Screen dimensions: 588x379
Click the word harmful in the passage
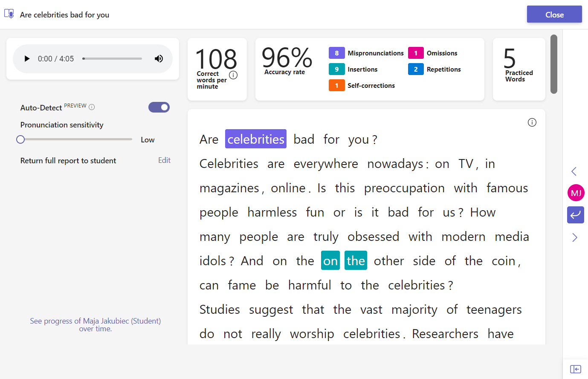click(x=310, y=285)
